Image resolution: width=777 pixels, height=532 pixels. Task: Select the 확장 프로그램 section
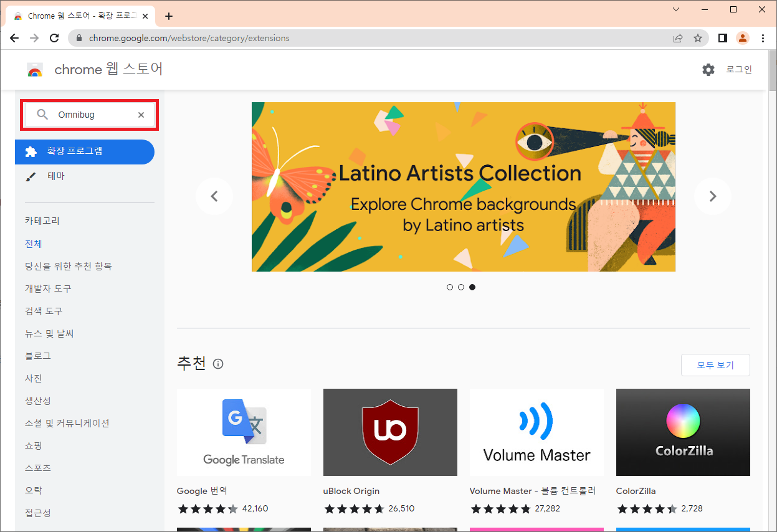click(x=85, y=151)
